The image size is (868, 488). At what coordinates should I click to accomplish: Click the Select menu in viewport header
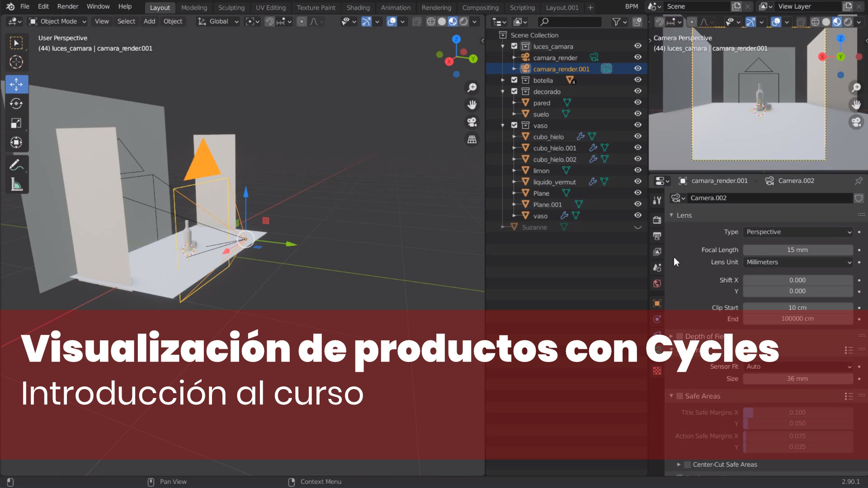point(126,21)
